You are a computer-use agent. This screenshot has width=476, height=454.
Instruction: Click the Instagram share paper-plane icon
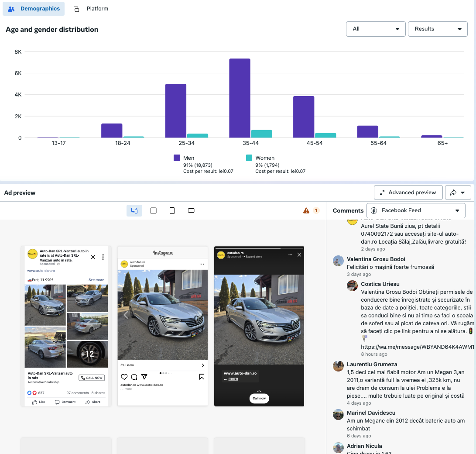[x=144, y=377]
